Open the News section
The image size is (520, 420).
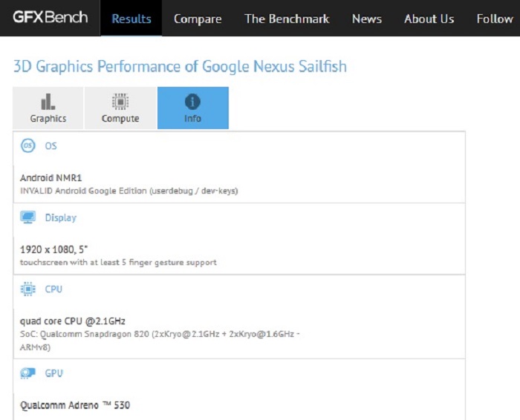(x=367, y=19)
